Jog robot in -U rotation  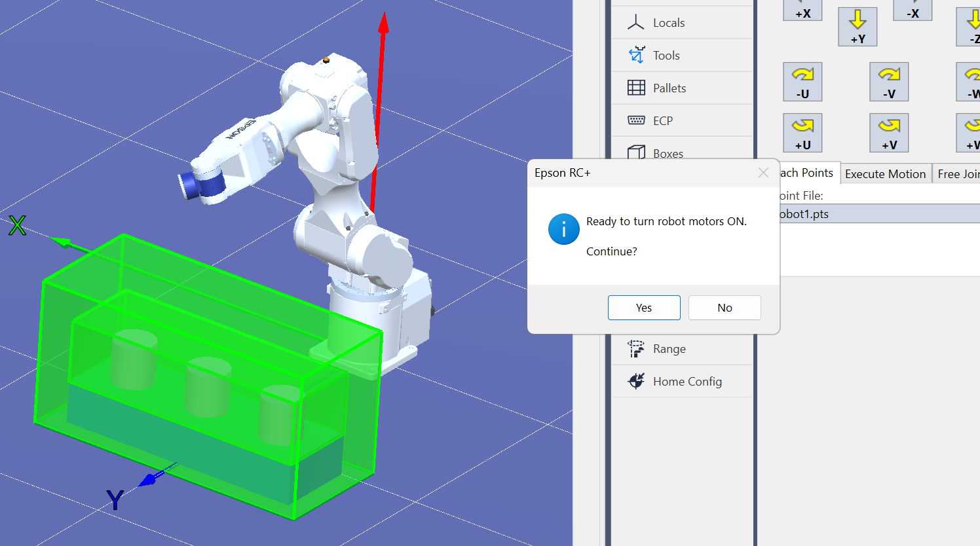point(802,82)
